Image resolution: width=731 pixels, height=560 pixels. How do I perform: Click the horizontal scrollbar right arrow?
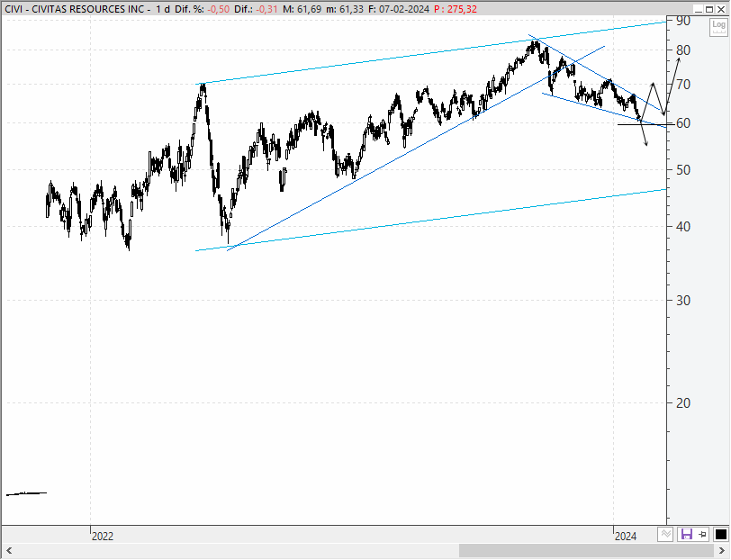click(x=723, y=551)
